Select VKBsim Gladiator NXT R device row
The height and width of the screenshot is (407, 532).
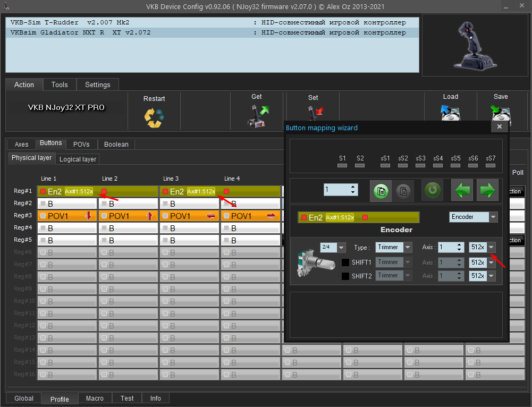pyautogui.click(x=213, y=32)
